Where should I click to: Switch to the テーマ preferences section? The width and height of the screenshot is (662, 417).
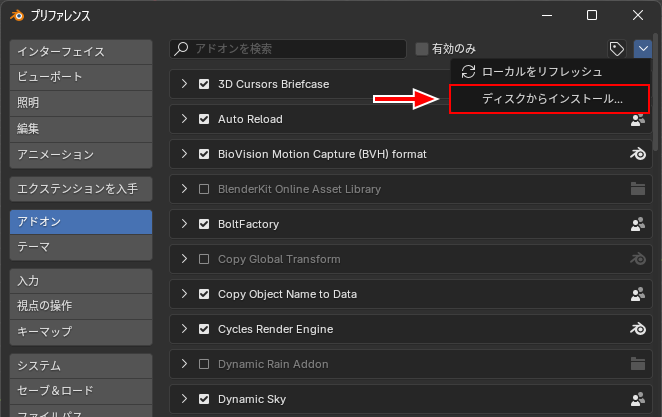(x=80, y=246)
